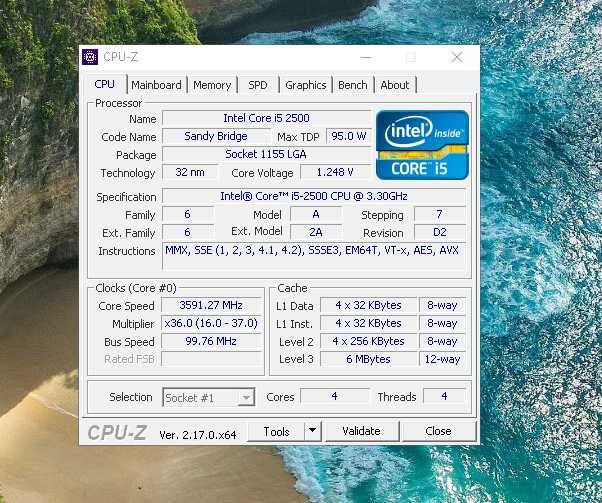Click the processor name 'Intel Core i5 2500'

[x=266, y=118]
